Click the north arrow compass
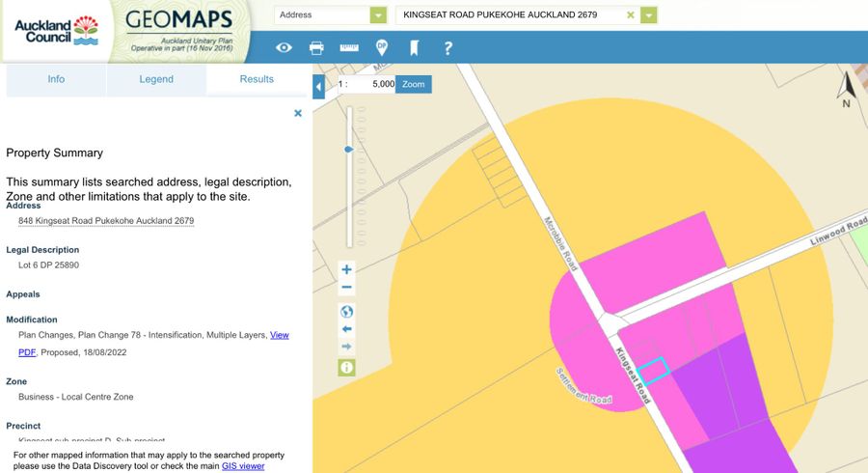Screen dimensions: 868x473 847,89
